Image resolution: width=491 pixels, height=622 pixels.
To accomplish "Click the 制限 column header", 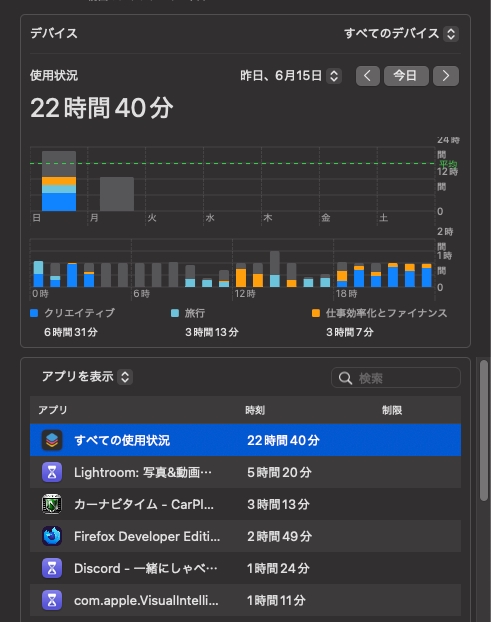I will point(392,410).
